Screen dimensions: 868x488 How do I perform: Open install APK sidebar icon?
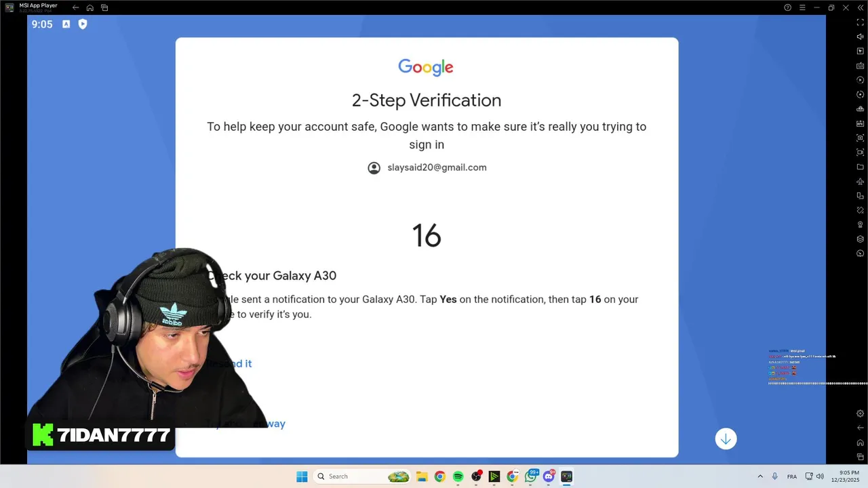860,123
